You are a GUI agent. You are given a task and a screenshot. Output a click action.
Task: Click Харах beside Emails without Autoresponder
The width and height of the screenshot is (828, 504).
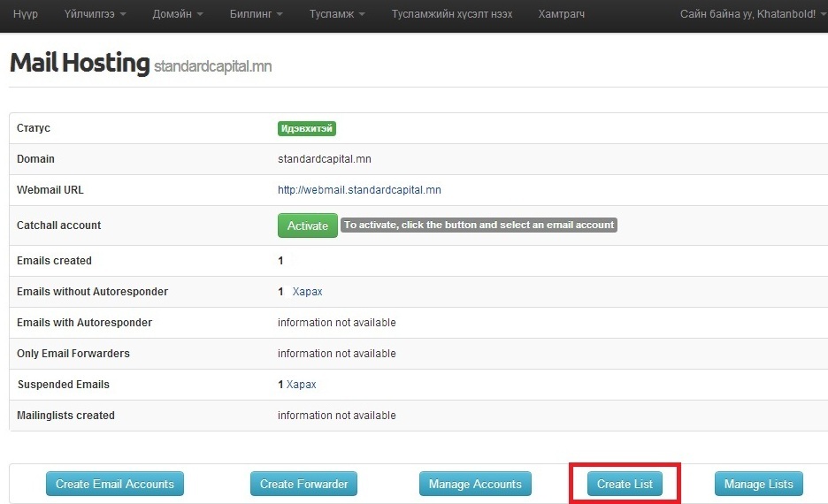pyautogui.click(x=307, y=292)
